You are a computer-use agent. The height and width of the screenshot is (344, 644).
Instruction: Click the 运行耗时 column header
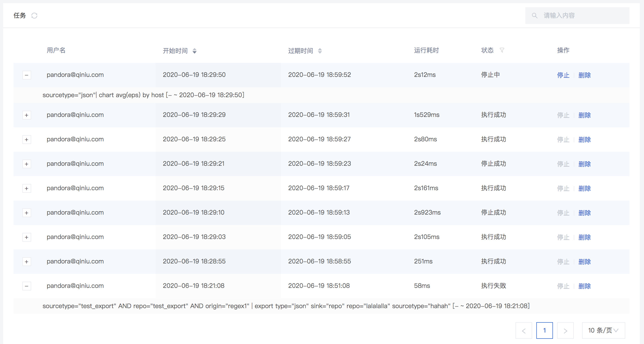[x=426, y=50]
